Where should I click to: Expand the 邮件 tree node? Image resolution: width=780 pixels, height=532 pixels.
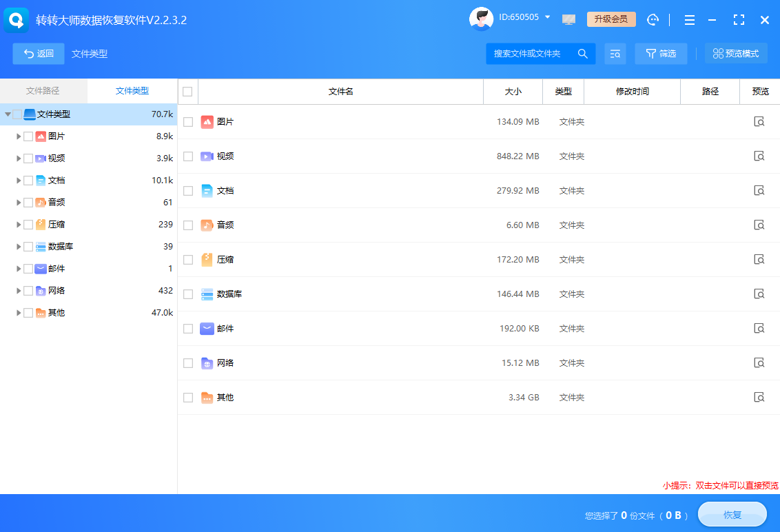19,269
